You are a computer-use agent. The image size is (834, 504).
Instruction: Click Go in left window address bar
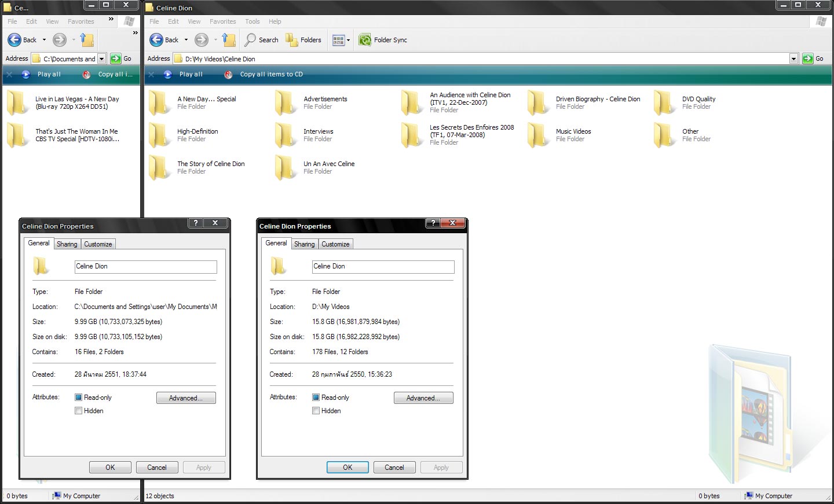point(122,58)
